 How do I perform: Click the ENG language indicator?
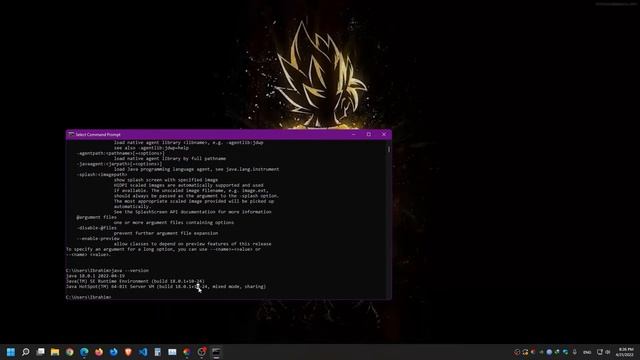click(587, 352)
